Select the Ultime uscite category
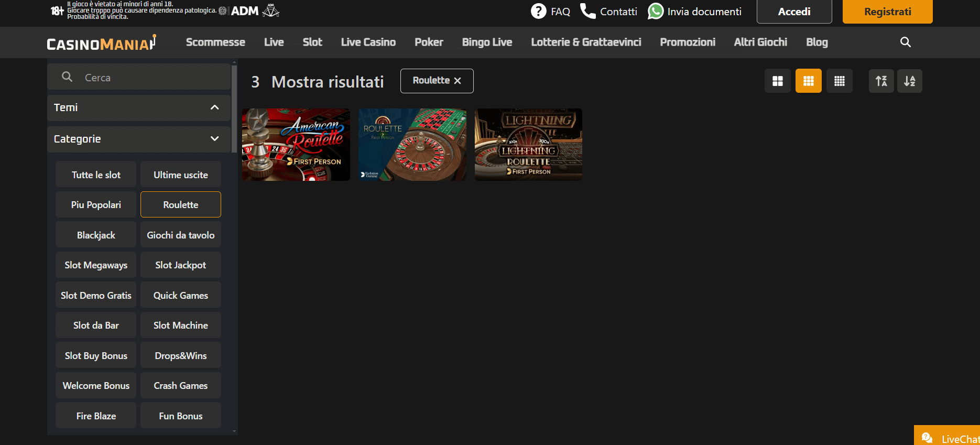Viewport: 980px width, 445px height. tap(181, 175)
